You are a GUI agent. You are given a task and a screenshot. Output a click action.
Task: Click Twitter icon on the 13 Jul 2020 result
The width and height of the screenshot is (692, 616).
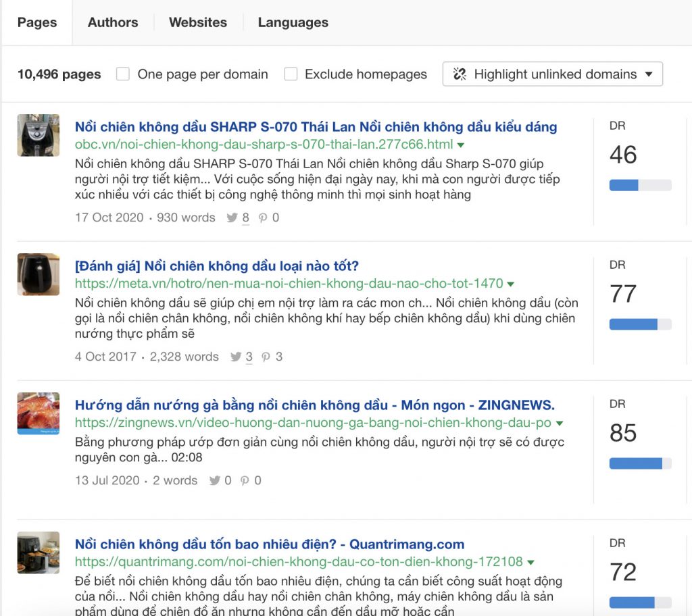point(215,480)
